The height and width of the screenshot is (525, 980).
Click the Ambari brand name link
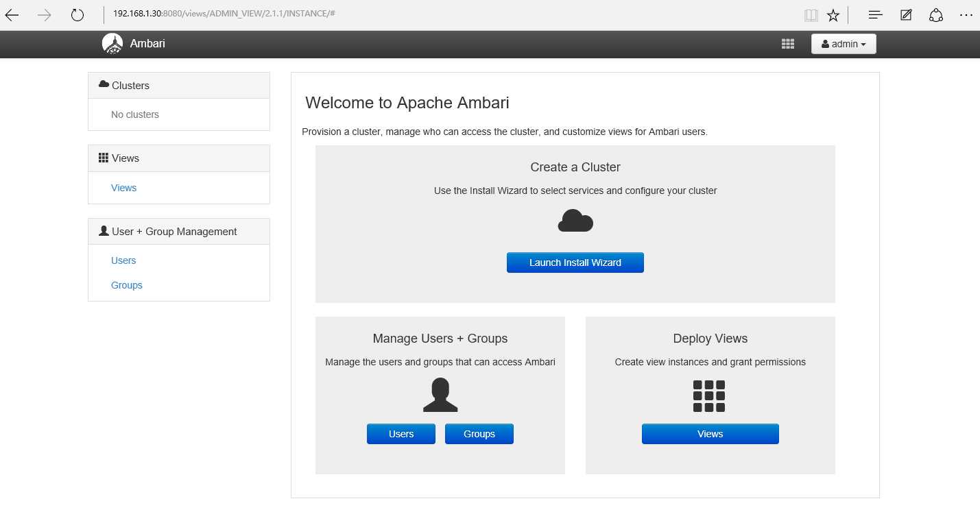[x=147, y=43]
